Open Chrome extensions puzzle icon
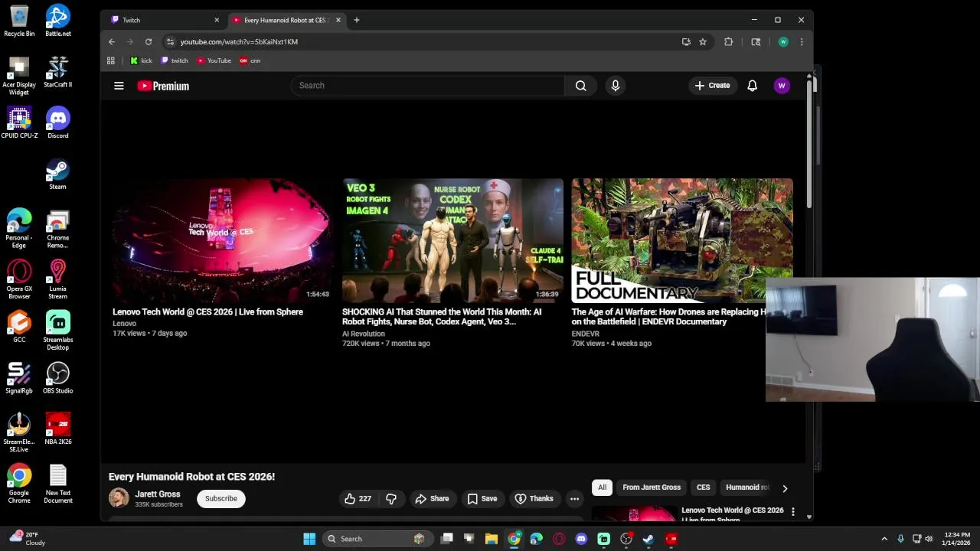The width and height of the screenshot is (980, 551). point(729,42)
